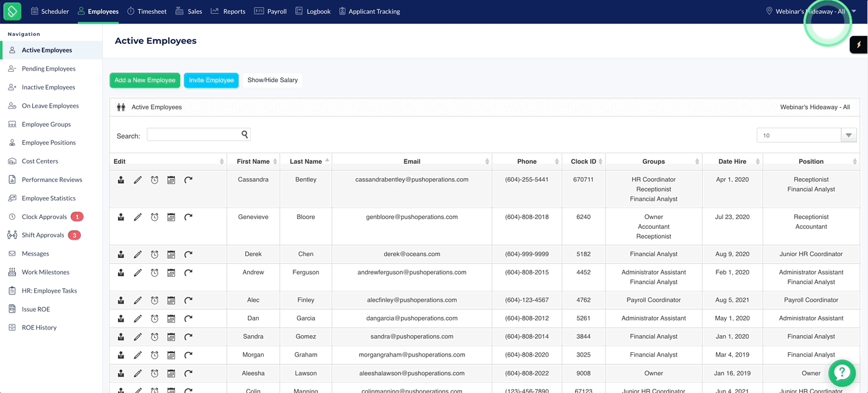Open the Webinar's Hideaway - All location dropdown
This screenshot has height=393, width=868.
[812, 12]
